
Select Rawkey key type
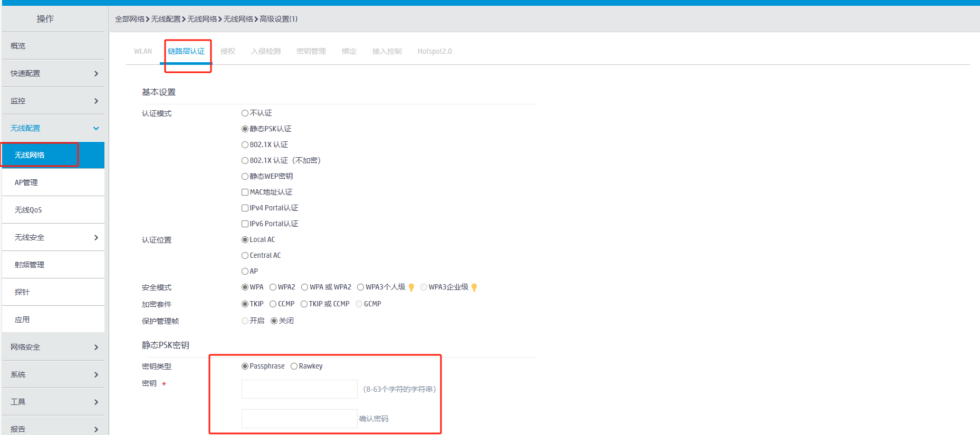[x=294, y=366]
